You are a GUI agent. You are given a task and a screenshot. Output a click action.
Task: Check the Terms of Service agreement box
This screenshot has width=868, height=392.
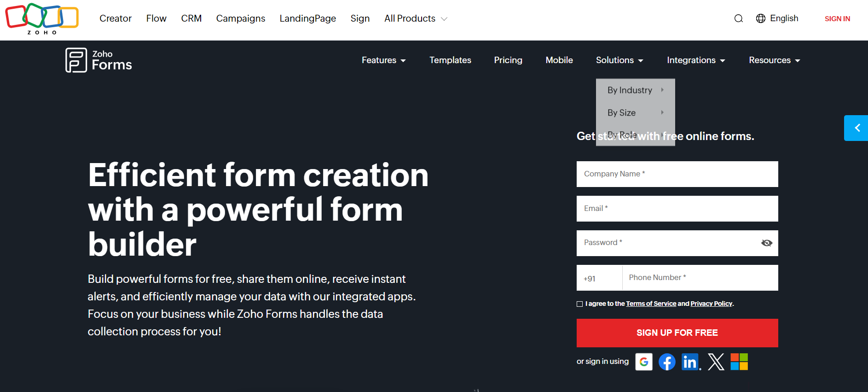click(580, 304)
